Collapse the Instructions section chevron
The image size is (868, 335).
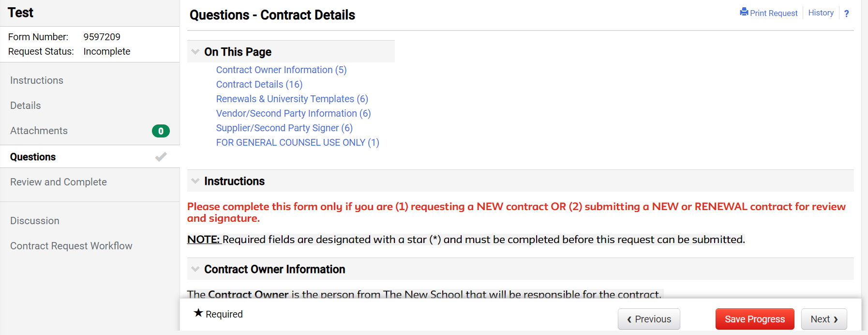point(195,181)
